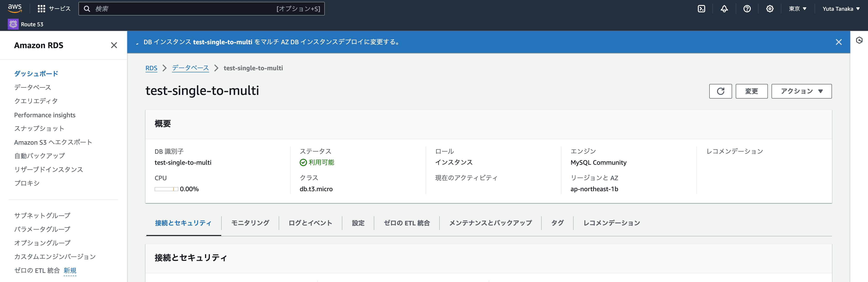
Task: Click the magnifier icon in the search bar
Action: [x=87, y=9]
